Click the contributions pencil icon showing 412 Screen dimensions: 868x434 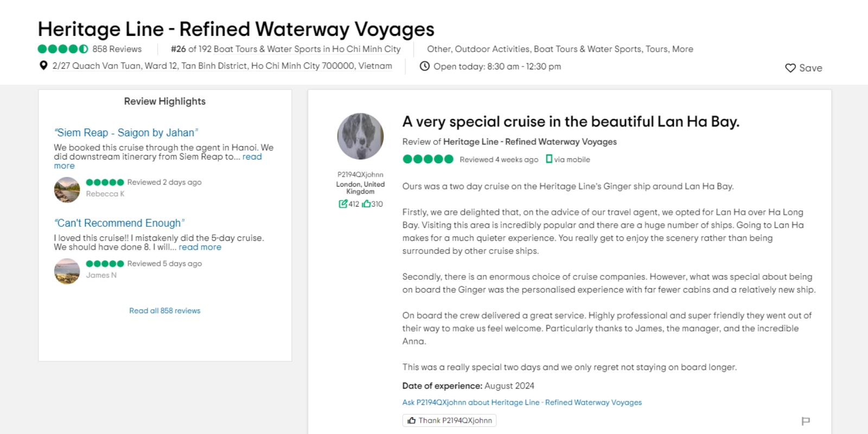coord(343,204)
